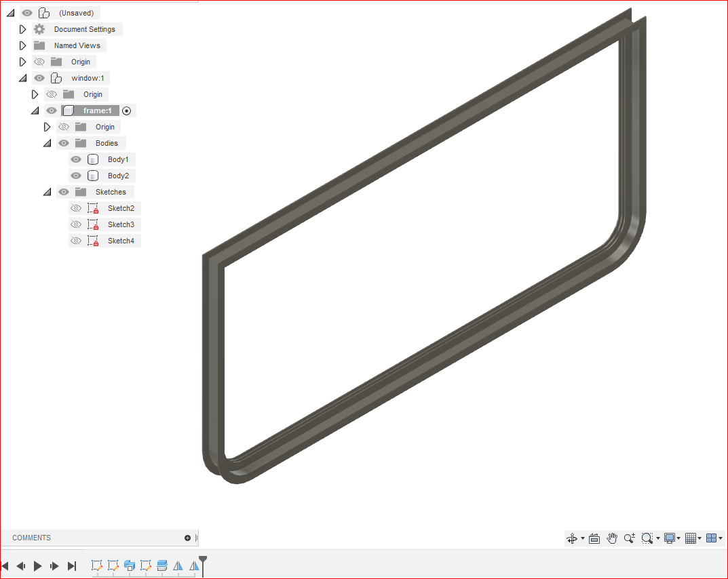
Task: Open the Grid and Snaps dropdown arrow
Action: coord(700,538)
